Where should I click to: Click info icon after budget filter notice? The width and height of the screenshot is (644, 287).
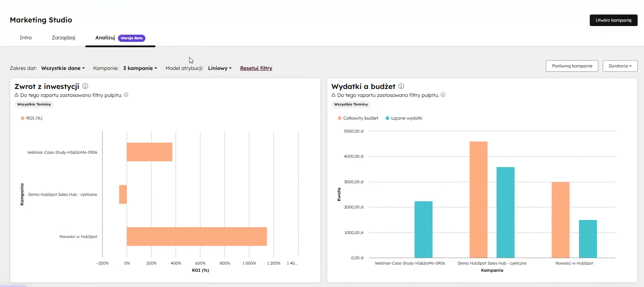click(x=443, y=95)
